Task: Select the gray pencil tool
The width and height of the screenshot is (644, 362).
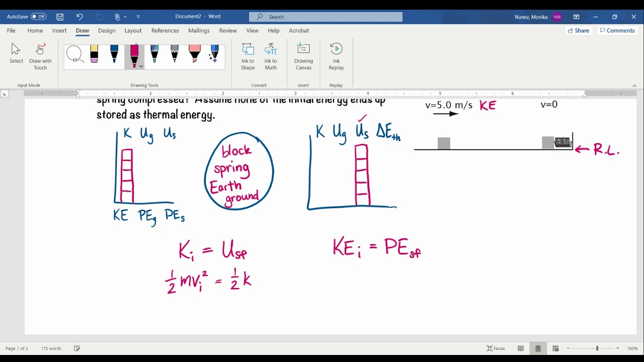Action: [x=175, y=54]
